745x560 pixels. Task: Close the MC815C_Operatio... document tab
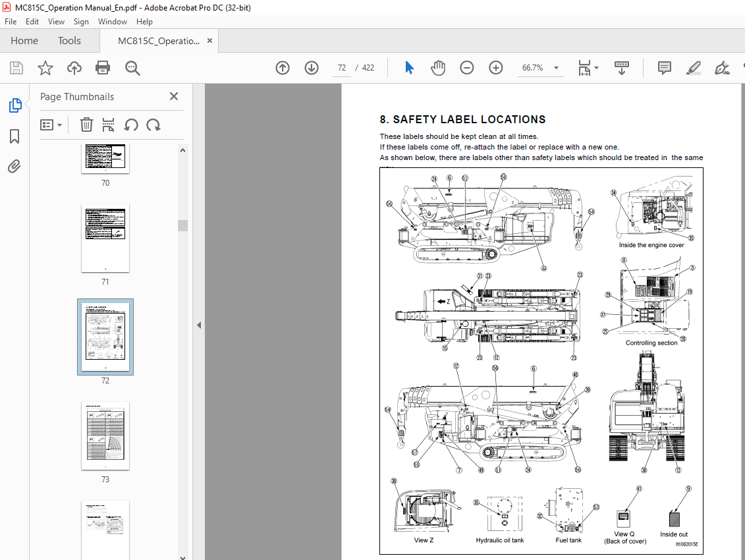pyautogui.click(x=209, y=41)
